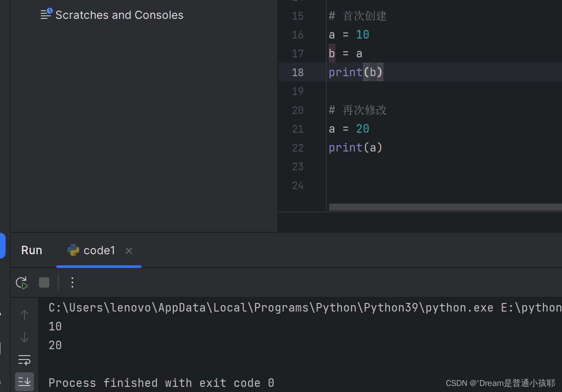
Task: Rerun code1 with the rerun icon
Action: pos(22,282)
